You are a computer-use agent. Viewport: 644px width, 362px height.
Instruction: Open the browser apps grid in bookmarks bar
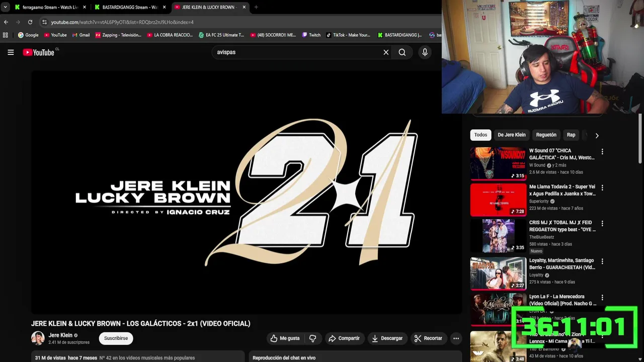[x=6, y=35]
